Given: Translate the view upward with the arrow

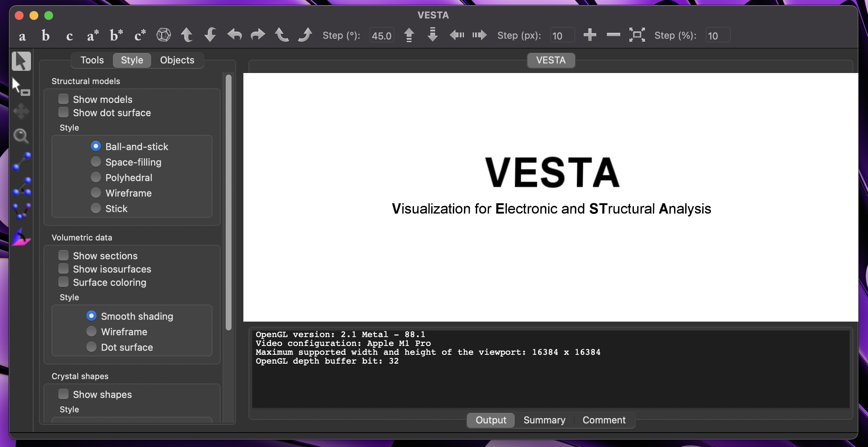Looking at the screenshot, I should [x=409, y=35].
